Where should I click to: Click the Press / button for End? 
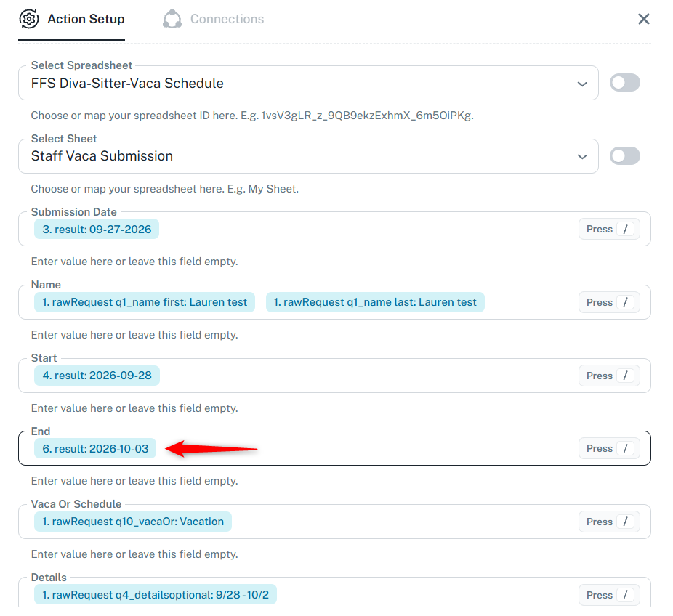coord(609,448)
